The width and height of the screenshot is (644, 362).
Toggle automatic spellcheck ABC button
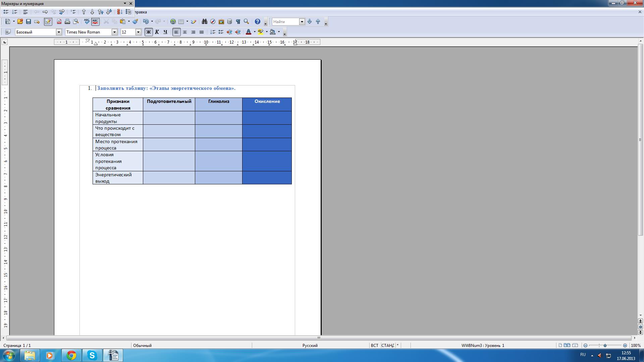(95, 21)
